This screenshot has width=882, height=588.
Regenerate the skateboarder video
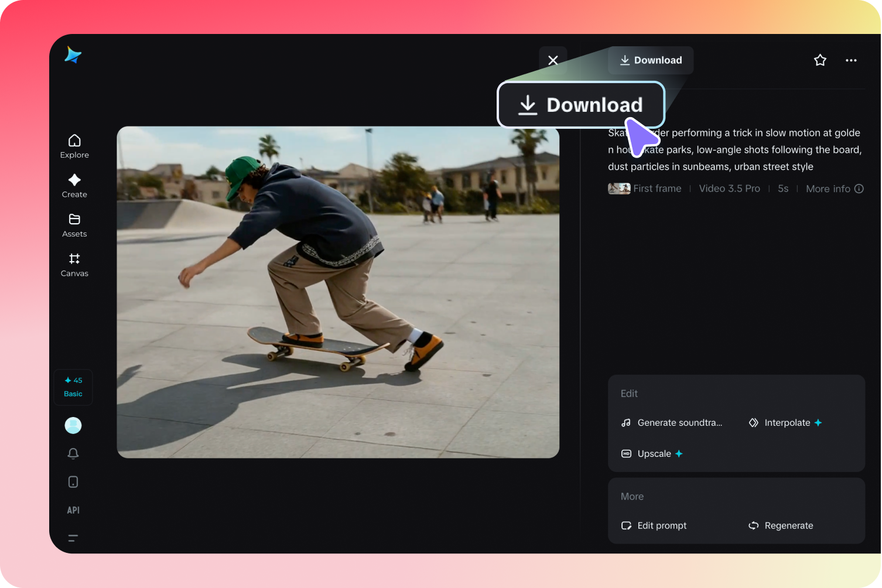(781, 525)
